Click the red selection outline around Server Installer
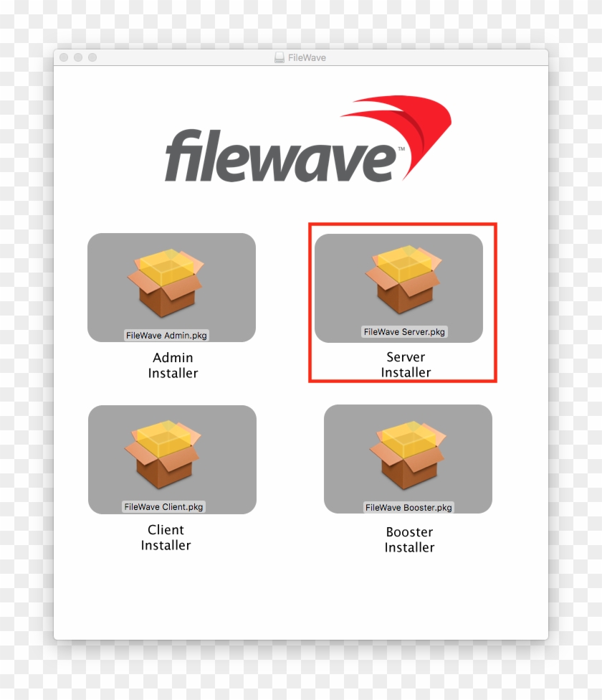Image resolution: width=602 pixels, height=700 pixels. (x=402, y=224)
